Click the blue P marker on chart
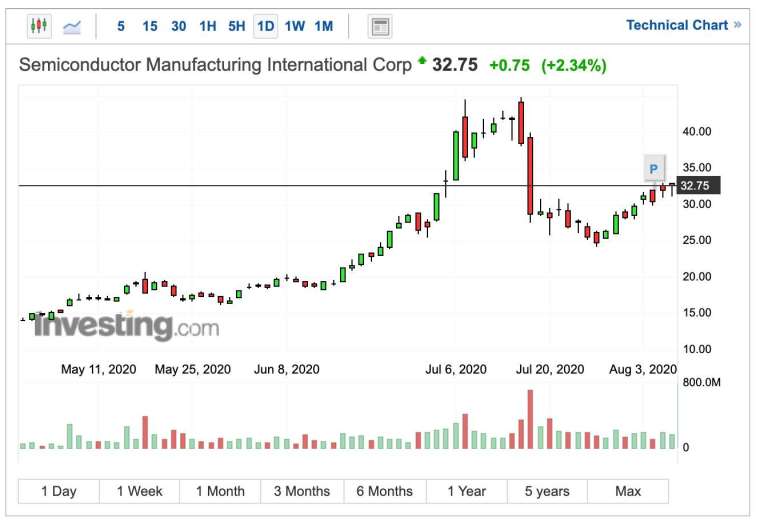Viewport: 760px width, 521px height. (654, 169)
